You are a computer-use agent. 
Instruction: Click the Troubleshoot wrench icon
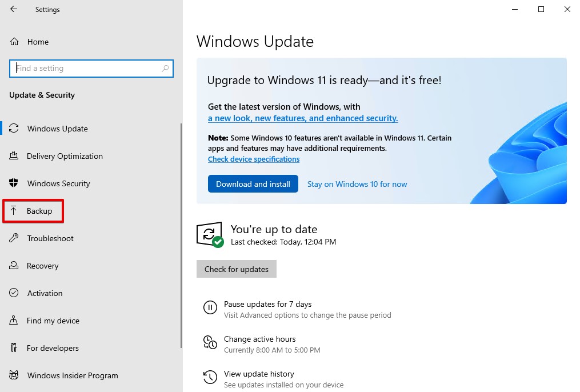14,238
